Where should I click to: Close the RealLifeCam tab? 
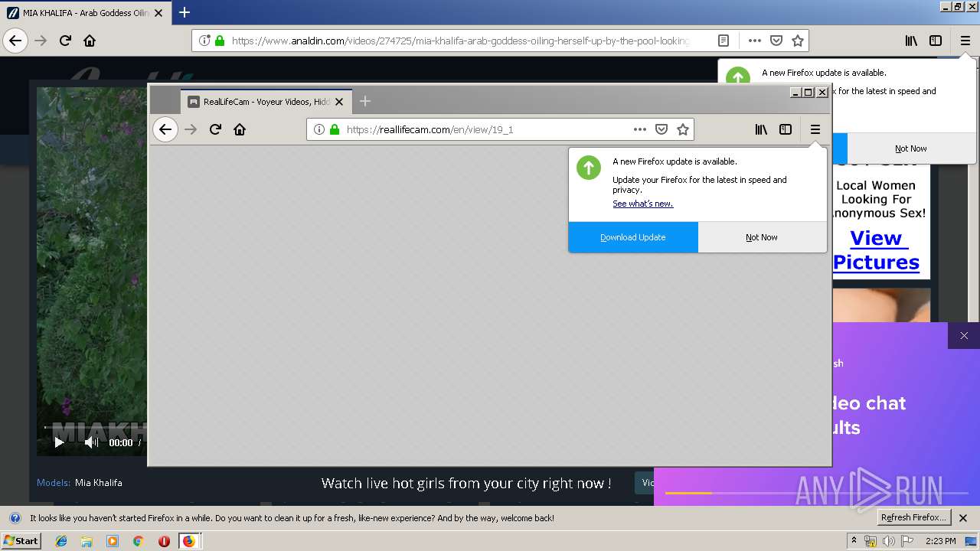(x=339, y=101)
